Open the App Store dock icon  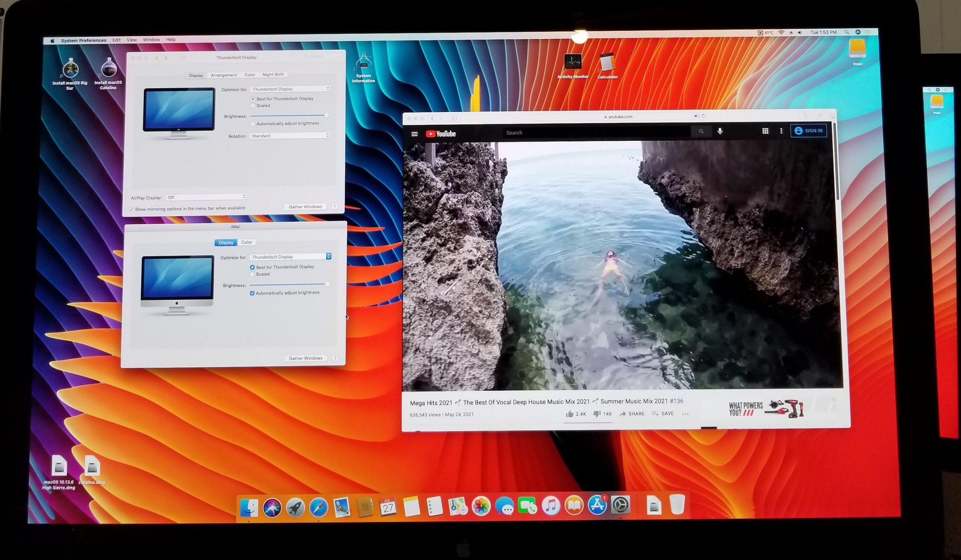point(597,506)
